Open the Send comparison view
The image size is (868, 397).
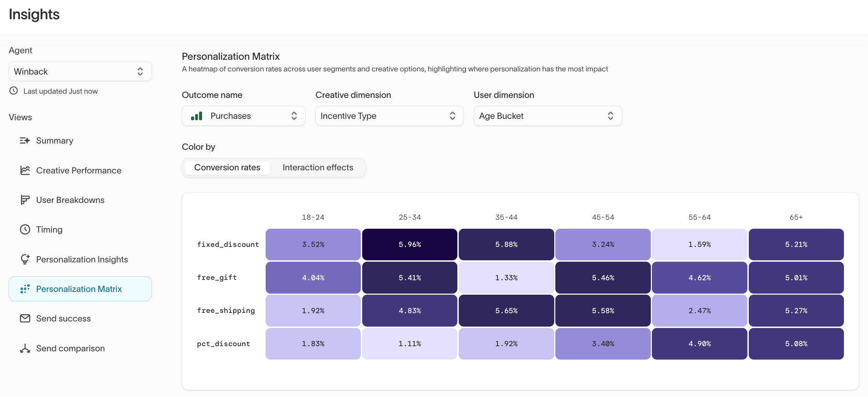[x=80, y=348]
